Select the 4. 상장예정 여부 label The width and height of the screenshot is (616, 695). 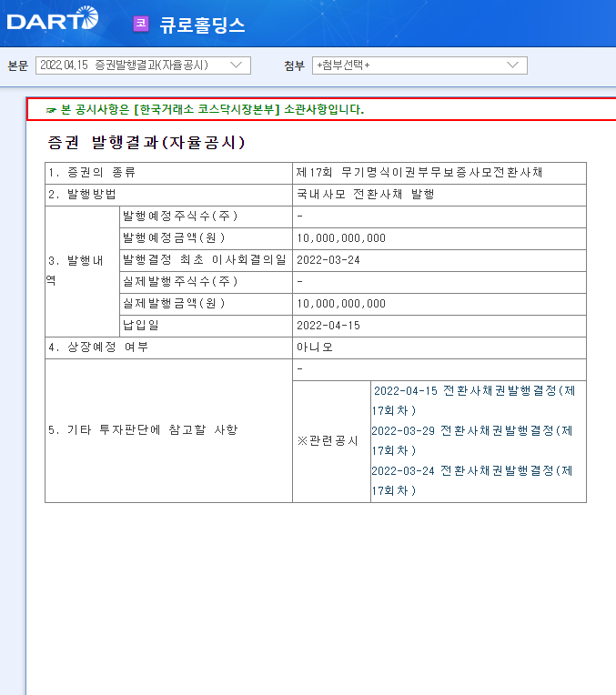pyautogui.click(x=98, y=347)
